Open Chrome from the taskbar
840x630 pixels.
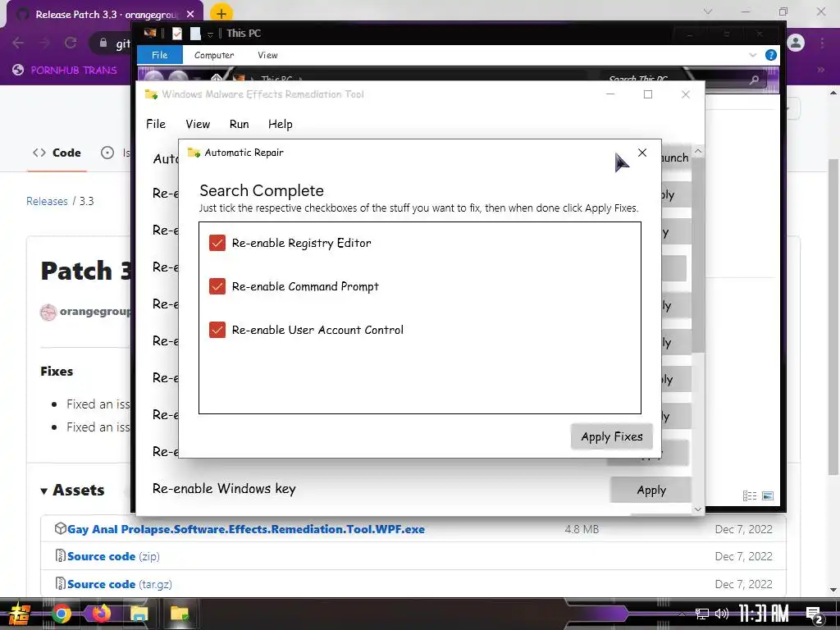(61, 614)
